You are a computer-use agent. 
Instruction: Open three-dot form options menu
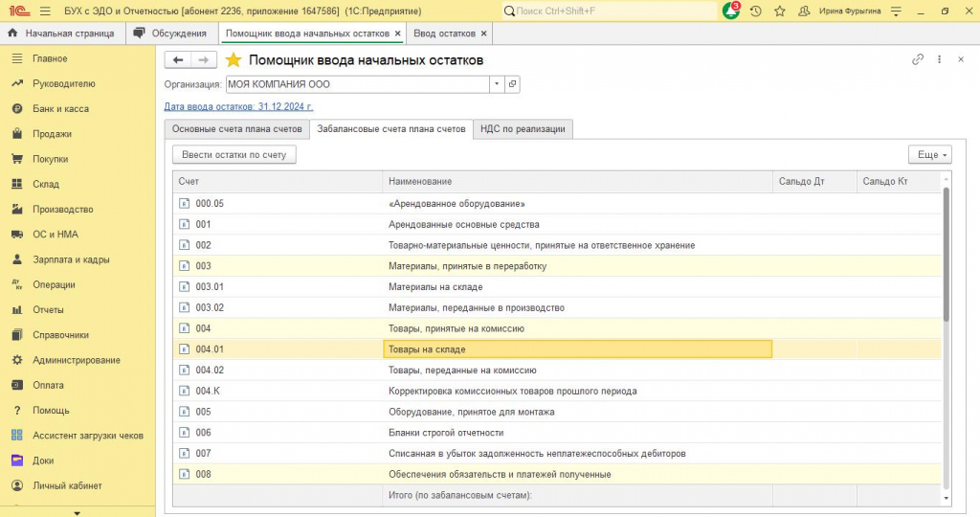939,59
